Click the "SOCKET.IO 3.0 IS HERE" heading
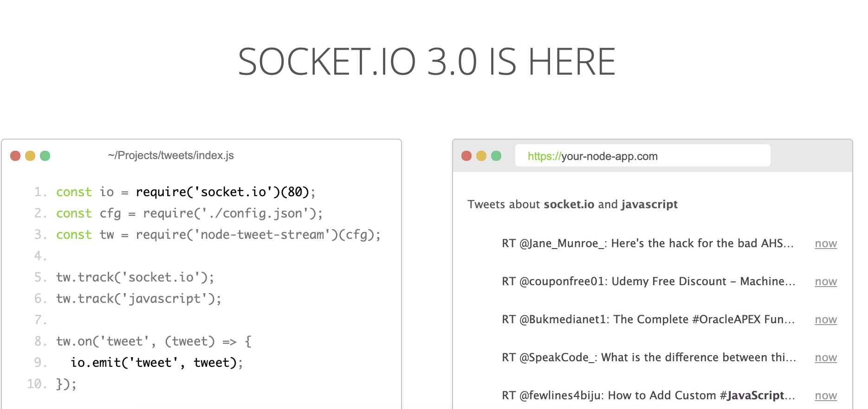The image size is (868, 409). coord(427,62)
